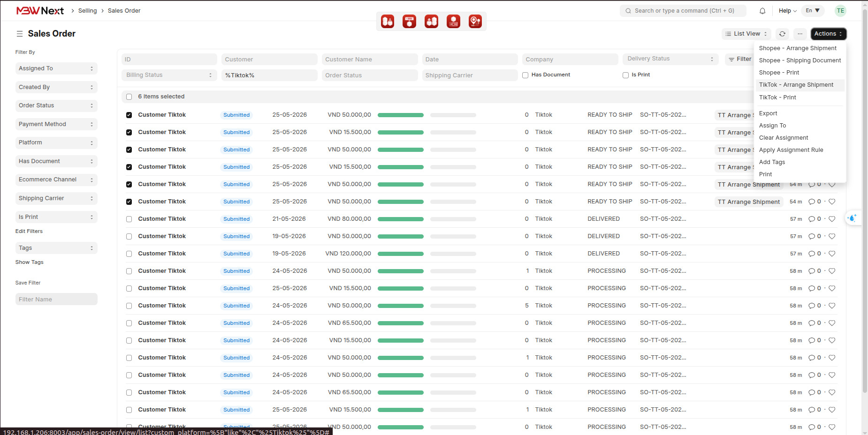
Task: Open the Delivery Status filter dropdown
Action: 670,59
